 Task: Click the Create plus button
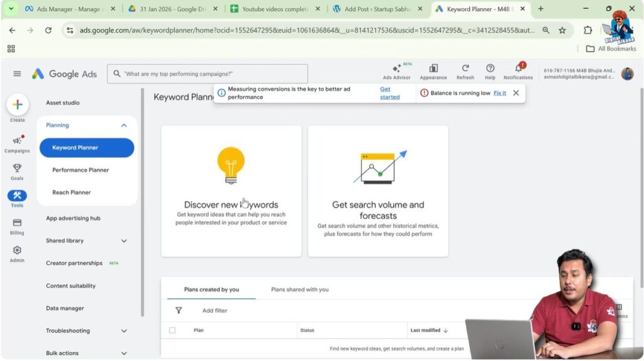click(x=17, y=105)
